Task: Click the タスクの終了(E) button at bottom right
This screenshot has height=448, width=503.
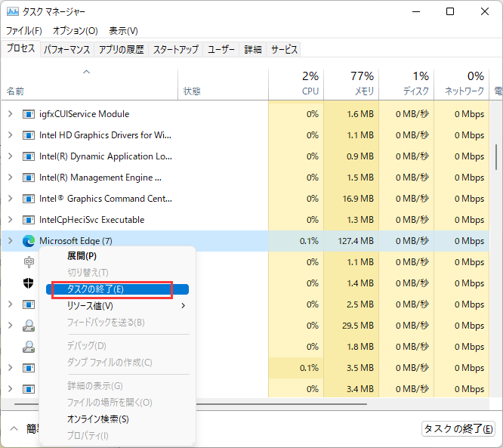Action: click(458, 429)
